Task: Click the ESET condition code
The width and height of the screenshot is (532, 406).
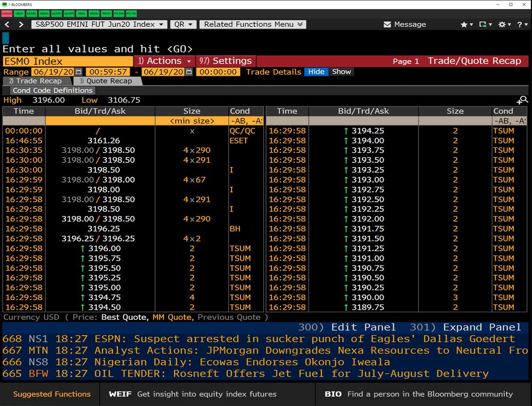Action: (238, 140)
